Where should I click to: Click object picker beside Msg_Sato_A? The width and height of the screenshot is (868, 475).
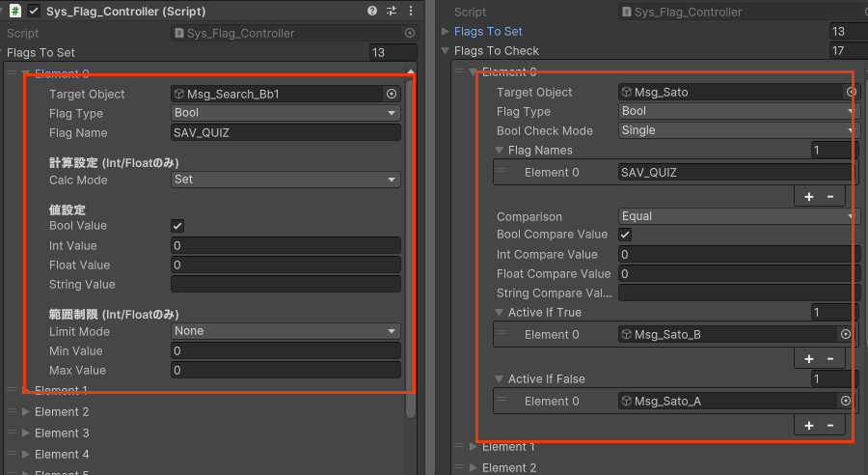point(846,401)
